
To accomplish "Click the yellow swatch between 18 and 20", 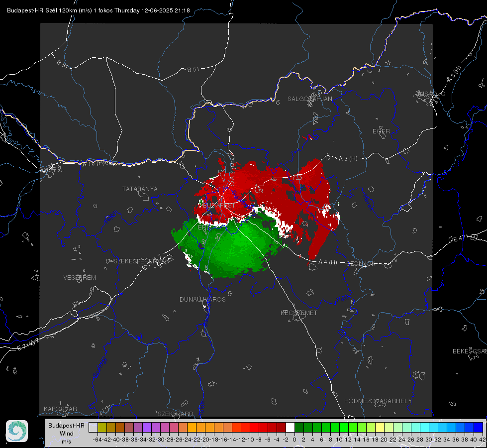I will [380, 428].
